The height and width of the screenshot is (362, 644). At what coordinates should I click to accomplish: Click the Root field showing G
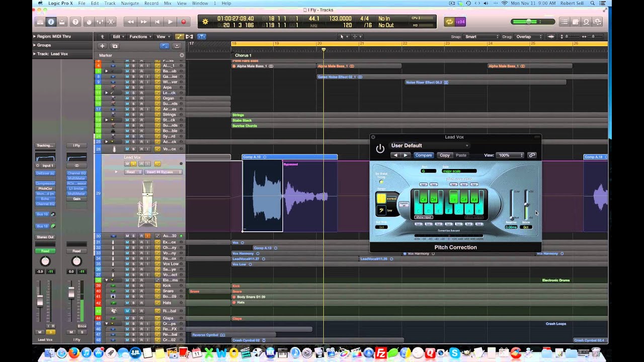pyautogui.click(x=429, y=171)
